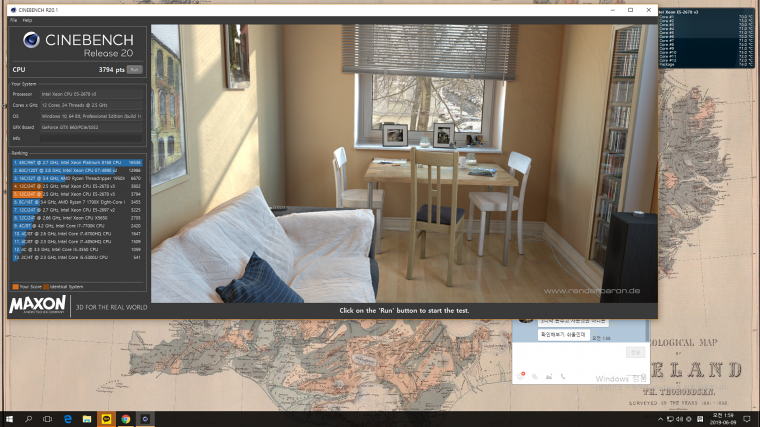Open the Action Center notifications icon
The height and width of the screenshot is (427, 760).
coord(747,419)
